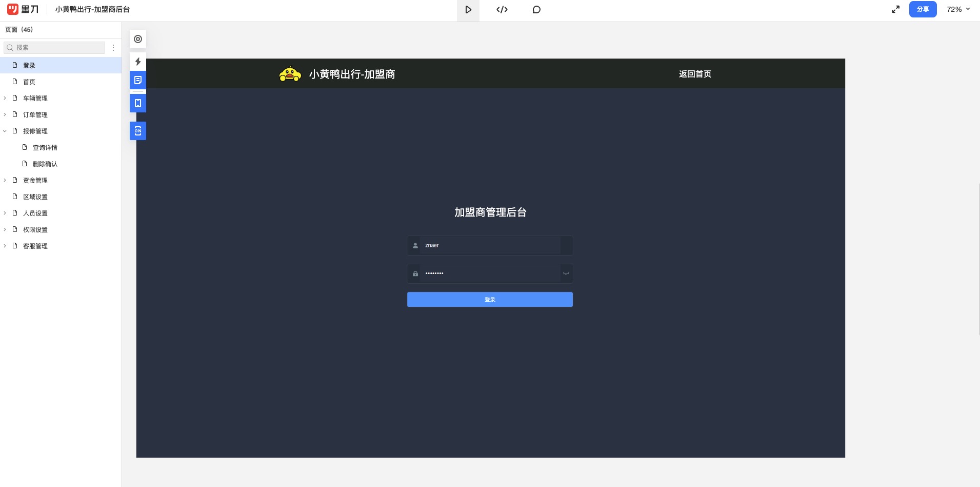Click the blue device frame icon
The height and width of the screenshot is (487, 980).
[x=138, y=103]
